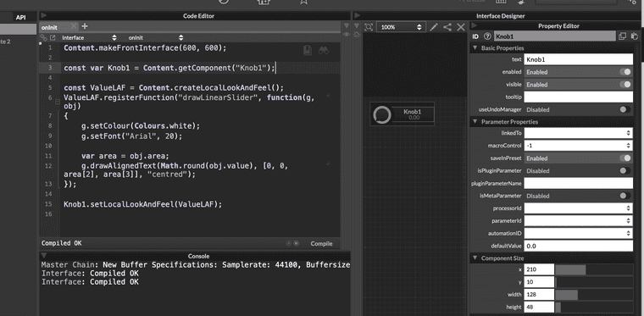Collapse the Console panel with its triangle
The height and width of the screenshot is (316, 644).
tap(43, 256)
